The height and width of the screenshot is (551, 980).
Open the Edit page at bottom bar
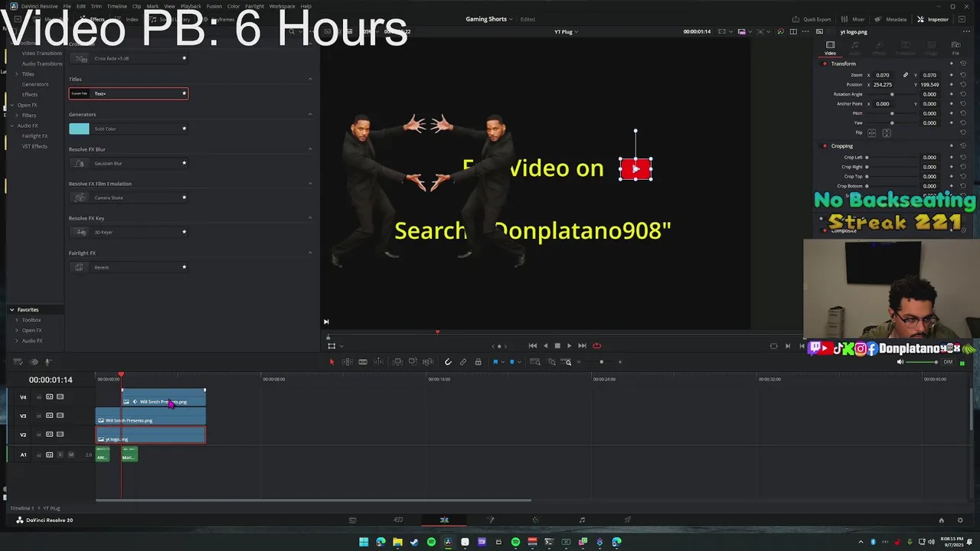click(444, 520)
